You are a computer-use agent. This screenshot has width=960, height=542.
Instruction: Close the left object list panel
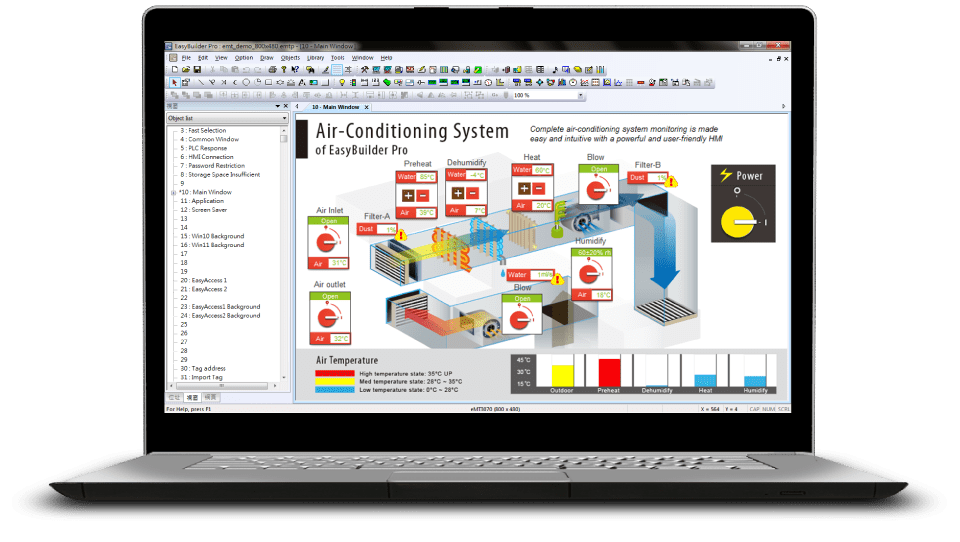285,106
